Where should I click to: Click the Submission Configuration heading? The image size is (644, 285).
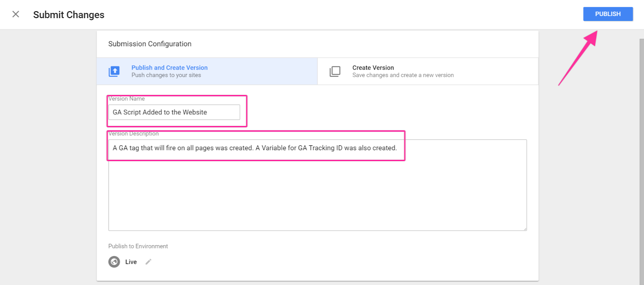pos(150,44)
